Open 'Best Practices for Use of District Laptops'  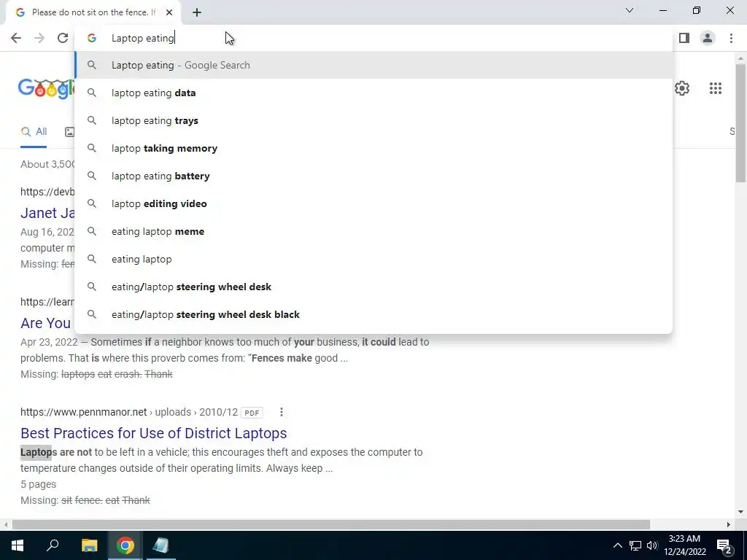[x=153, y=433]
